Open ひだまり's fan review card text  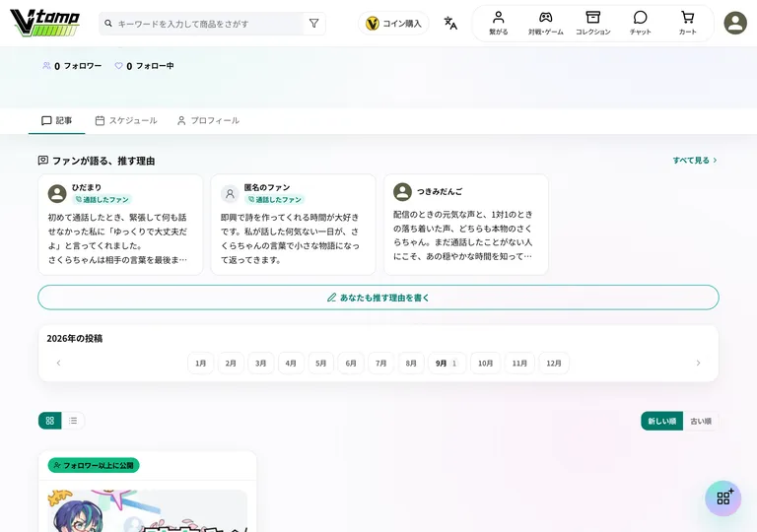click(117, 238)
